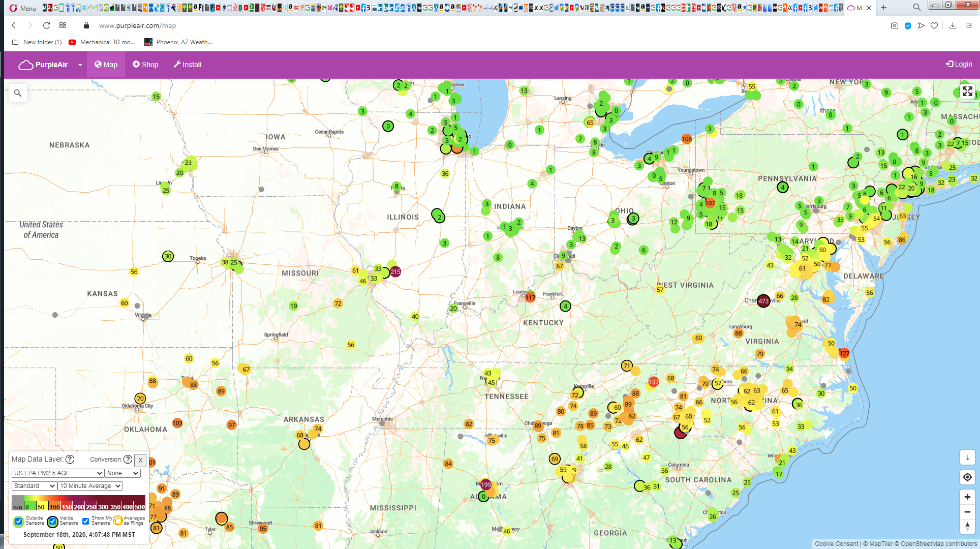Zoom in with the plus button
Image resolution: width=980 pixels, height=549 pixels.
(967, 497)
